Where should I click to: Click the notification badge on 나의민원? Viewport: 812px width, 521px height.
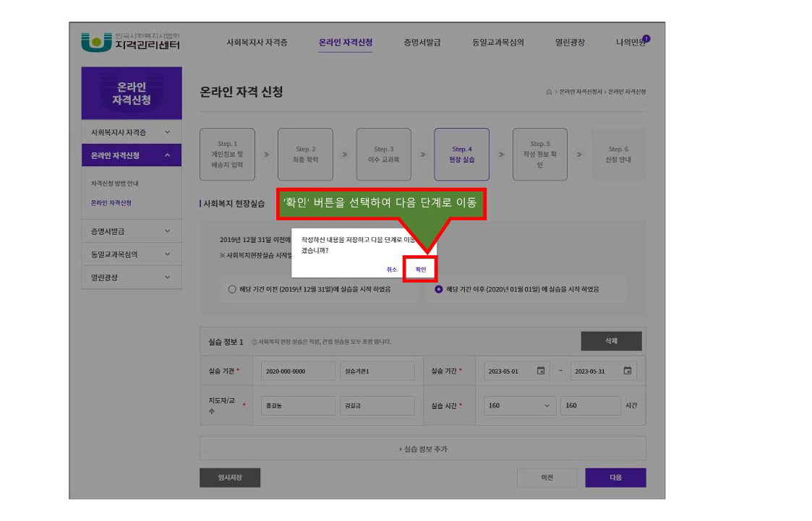pos(646,38)
